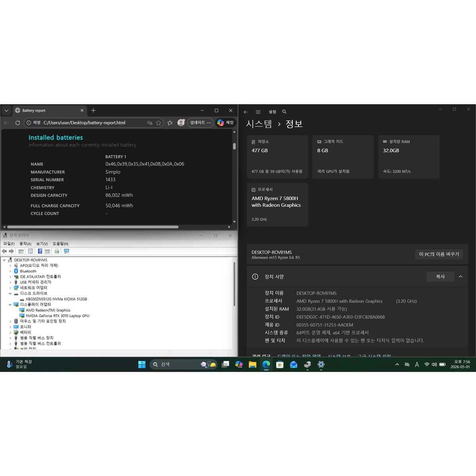This screenshot has height=476, width=476.
Task: Click the Battery report vertical scrollbar thumb
Action: pyautogui.click(x=234, y=146)
